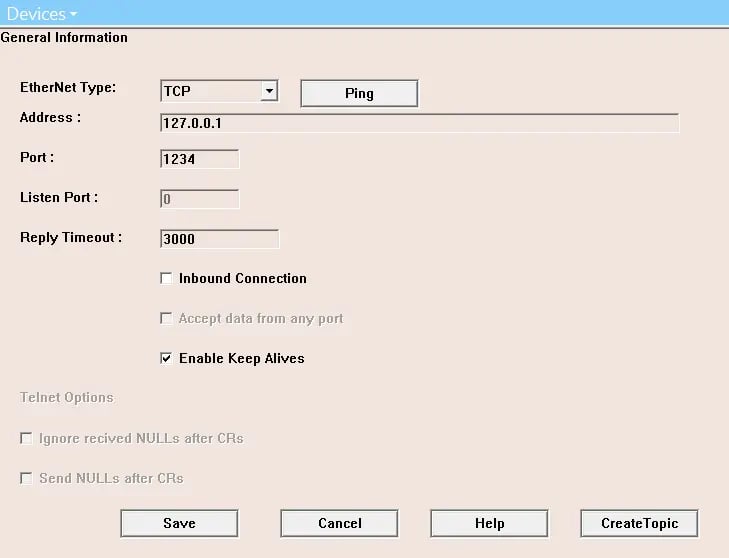Expand the EtherNet Type dropdown arrow

tap(268, 91)
